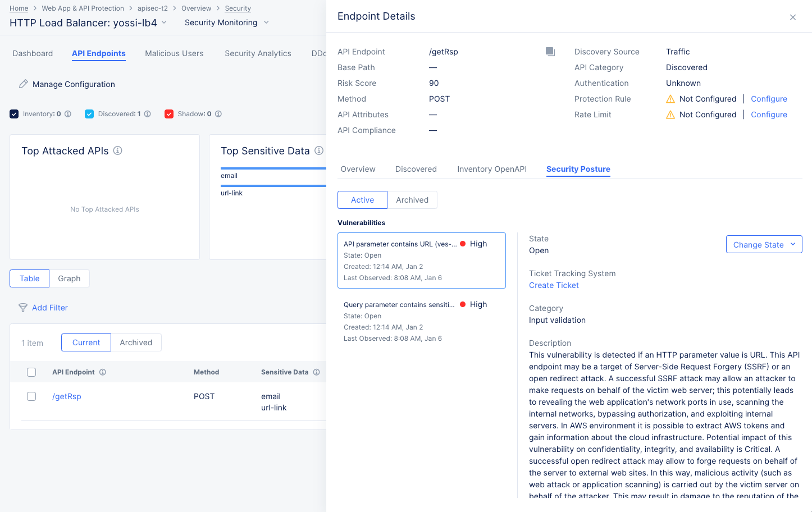The width and height of the screenshot is (812, 512).
Task: Check the /getRsp row checkbox
Action: tap(31, 396)
